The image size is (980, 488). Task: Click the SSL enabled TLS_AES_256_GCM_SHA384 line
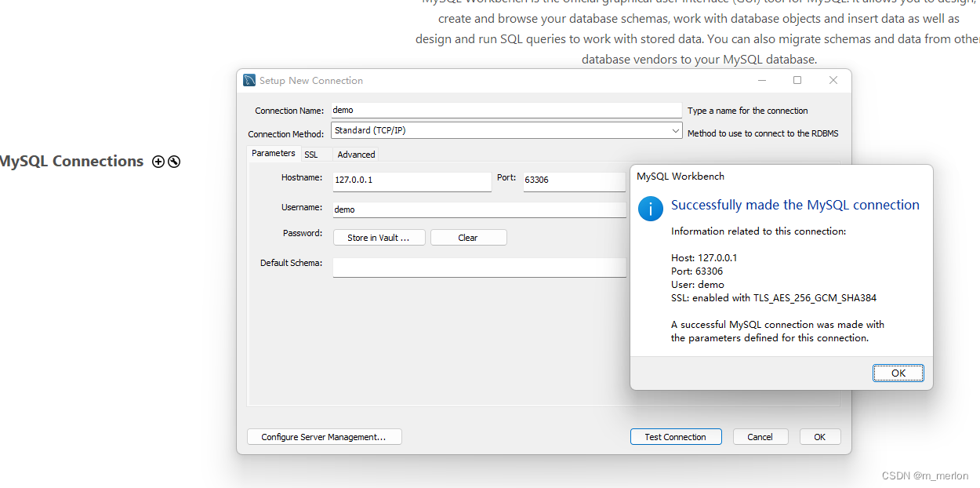point(774,298)
